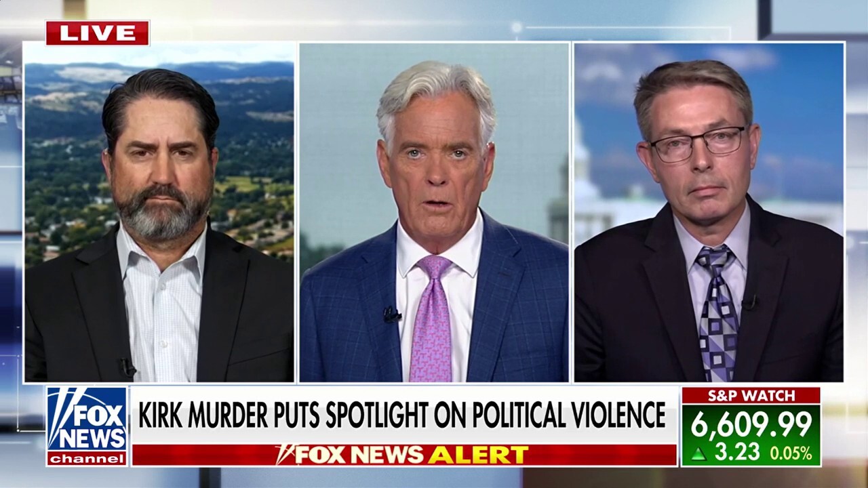Select the right guest video panel
This screenshot has width=868, height=488.
click(x=709, y=212)
